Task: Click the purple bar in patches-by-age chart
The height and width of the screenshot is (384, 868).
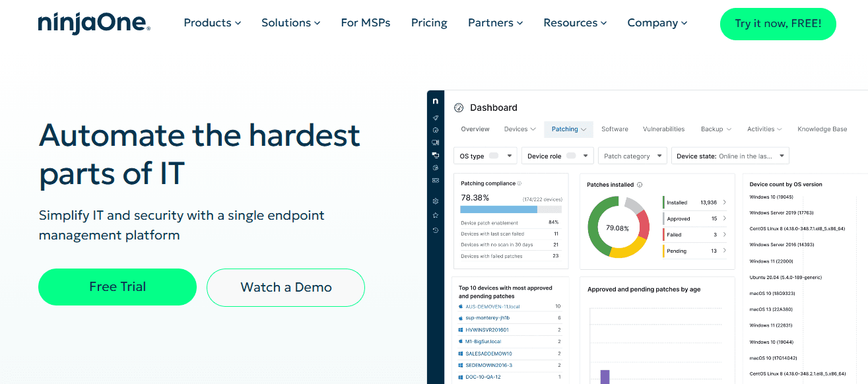Action: (x=605, y=377)
